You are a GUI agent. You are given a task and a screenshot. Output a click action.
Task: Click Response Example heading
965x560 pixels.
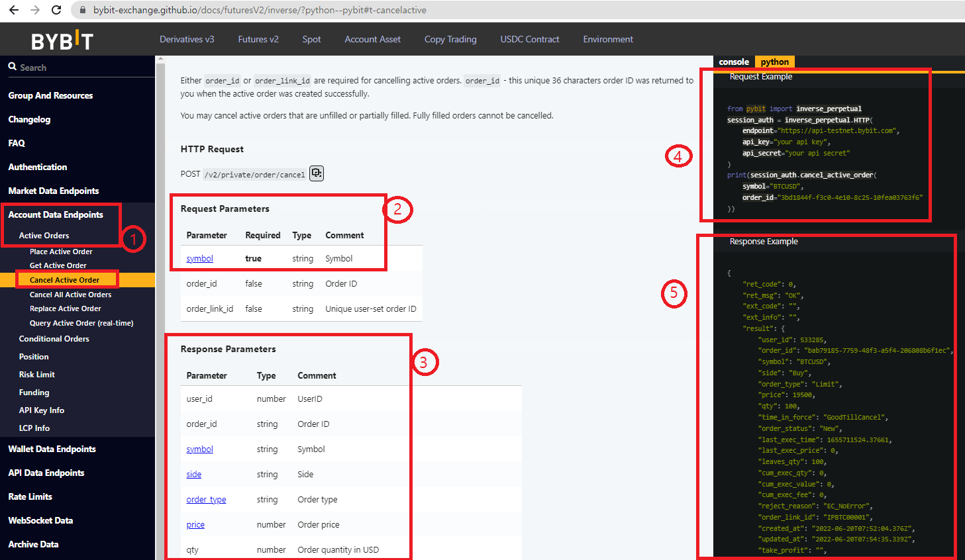click(x=764, y=242)
